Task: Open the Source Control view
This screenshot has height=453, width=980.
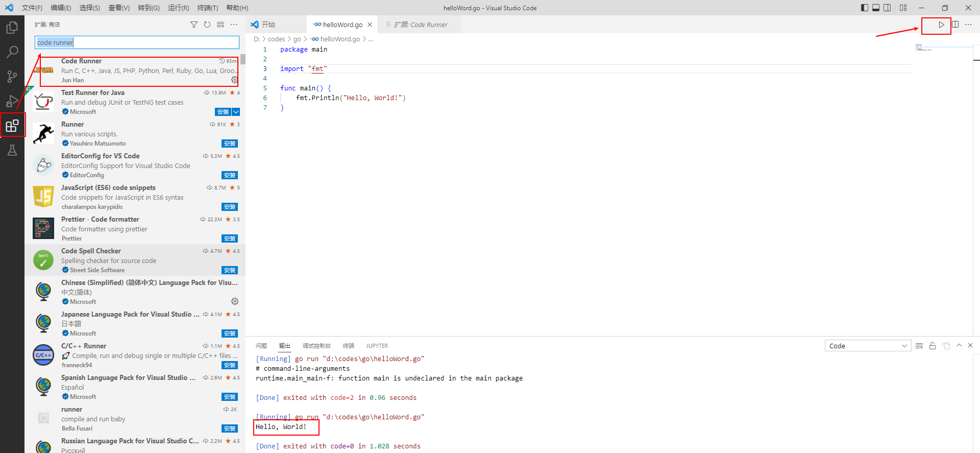Action: point(12,77)
